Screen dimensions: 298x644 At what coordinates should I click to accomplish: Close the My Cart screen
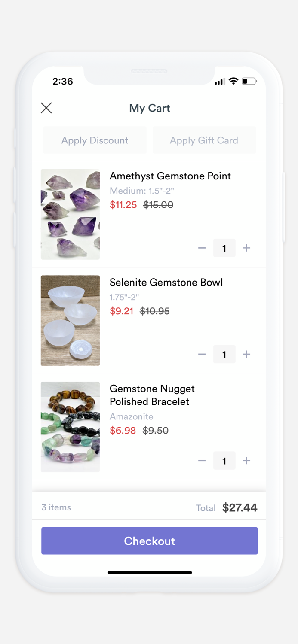tap(46, 108)
